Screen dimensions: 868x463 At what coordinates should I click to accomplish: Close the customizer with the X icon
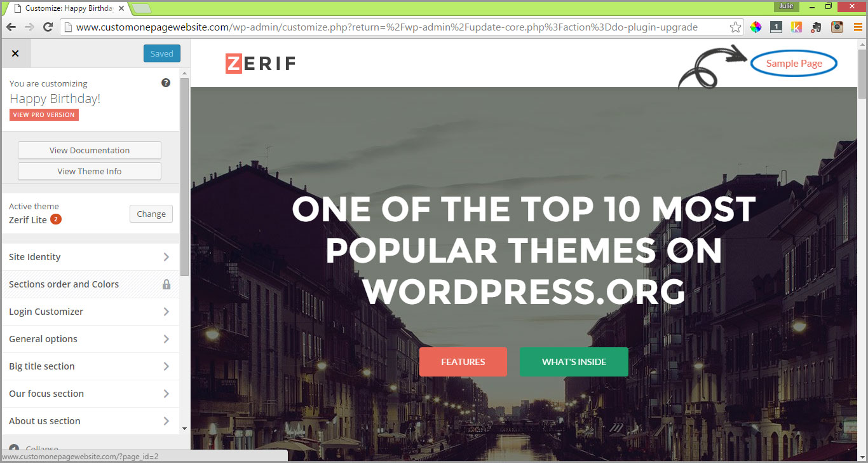15,53
